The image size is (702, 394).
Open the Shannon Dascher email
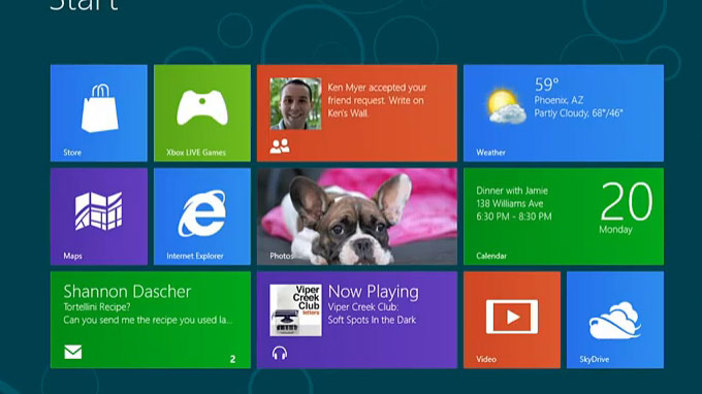tap(127, 292)
